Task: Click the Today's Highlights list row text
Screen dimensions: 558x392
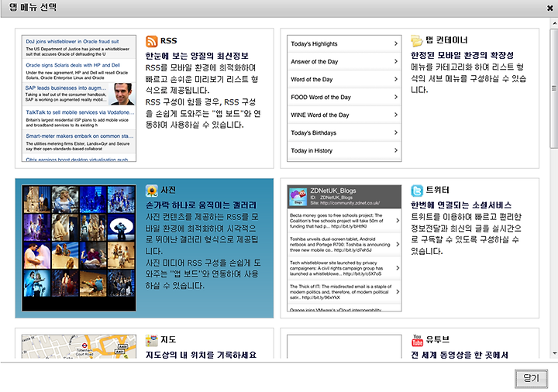Action: 314,43
